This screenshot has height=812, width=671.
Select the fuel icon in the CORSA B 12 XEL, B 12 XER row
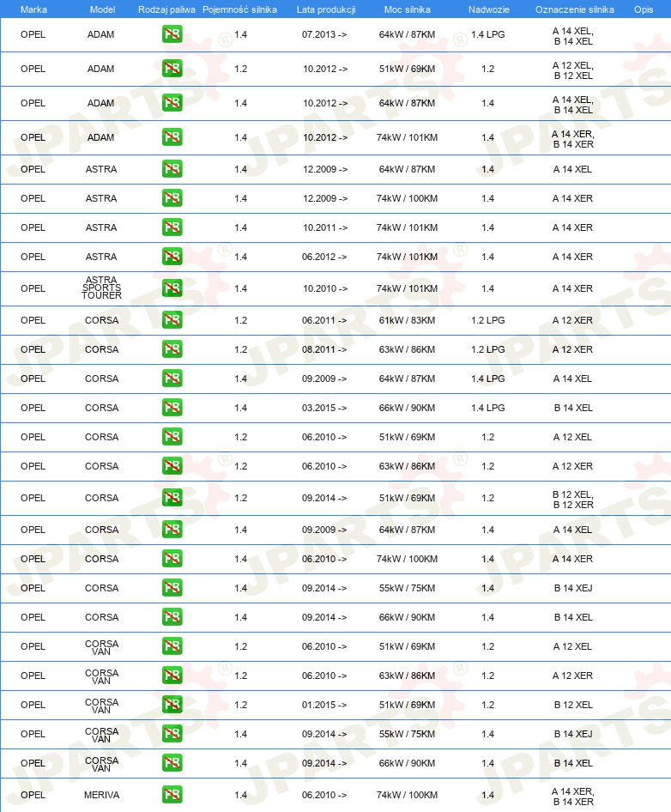(172, 498)
